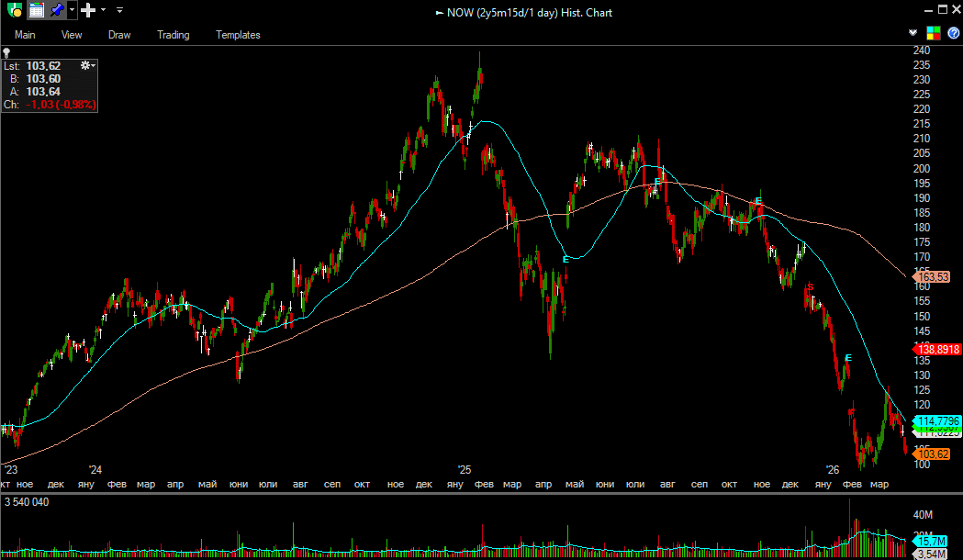This screenshot has width=963, height=560.
Task: Click the calendar table icon
Action: tap(36, 10)
